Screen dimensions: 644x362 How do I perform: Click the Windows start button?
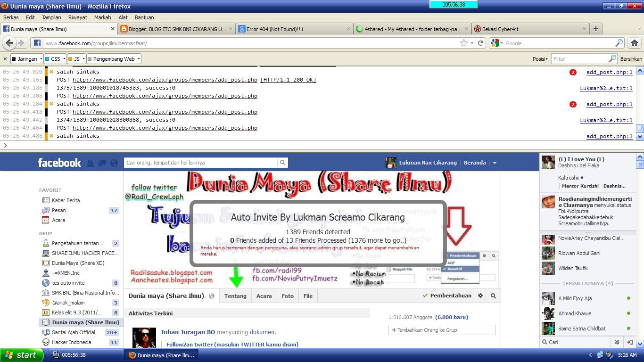pos(22,355)
